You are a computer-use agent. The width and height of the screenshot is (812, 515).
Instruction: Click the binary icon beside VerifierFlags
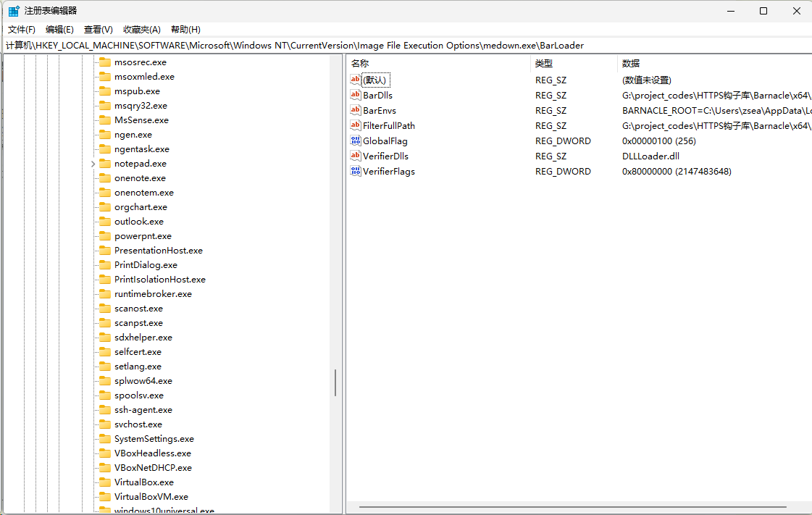[x=355, y=171]
